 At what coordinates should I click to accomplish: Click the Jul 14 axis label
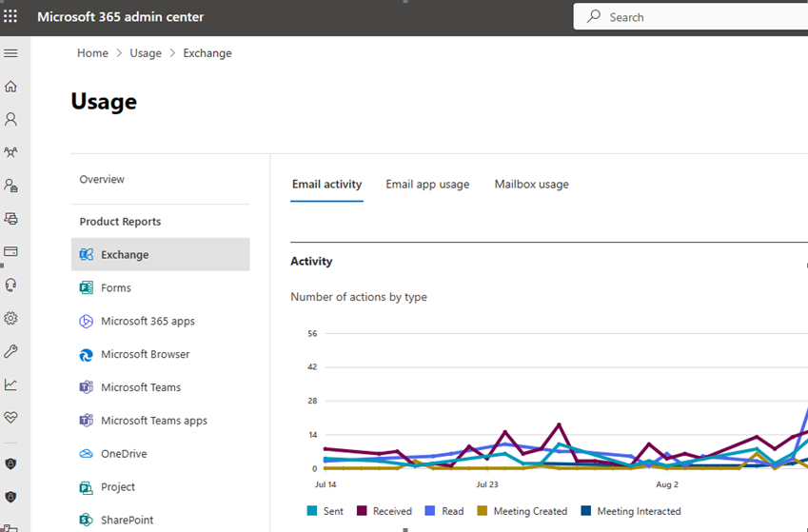pos(325,484)
